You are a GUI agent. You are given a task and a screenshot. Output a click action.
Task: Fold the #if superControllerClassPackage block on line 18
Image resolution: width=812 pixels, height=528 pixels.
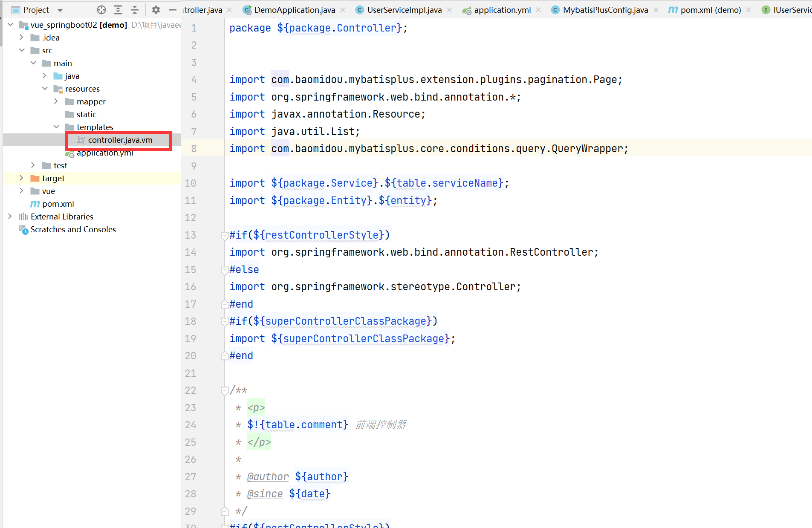pos(224,321)
